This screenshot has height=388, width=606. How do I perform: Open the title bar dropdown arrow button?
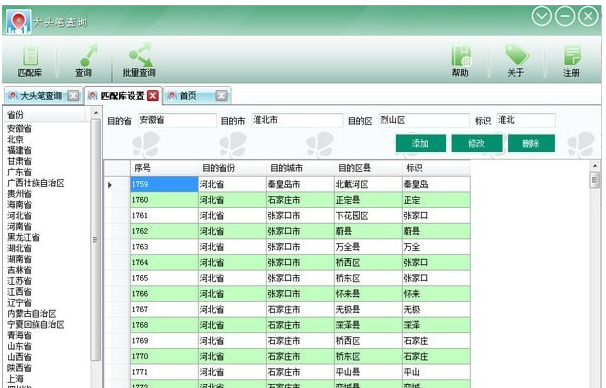(x=541, y=17)
